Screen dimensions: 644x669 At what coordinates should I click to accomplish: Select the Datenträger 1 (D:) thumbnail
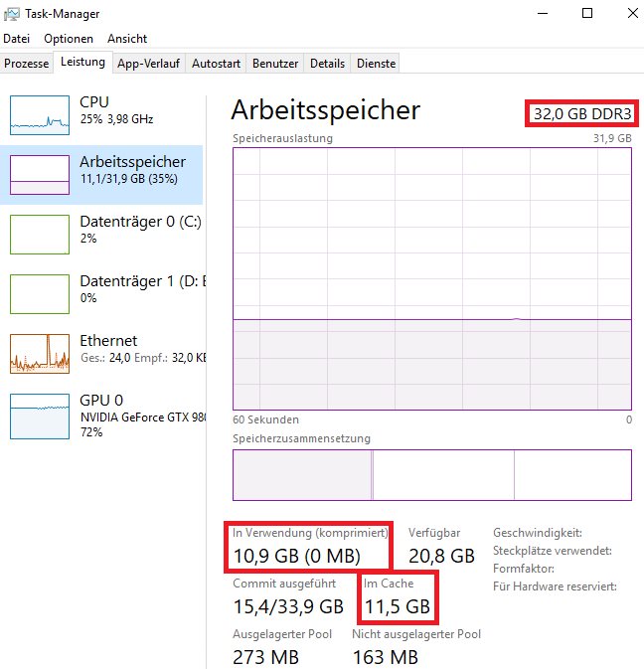point(40,294)
